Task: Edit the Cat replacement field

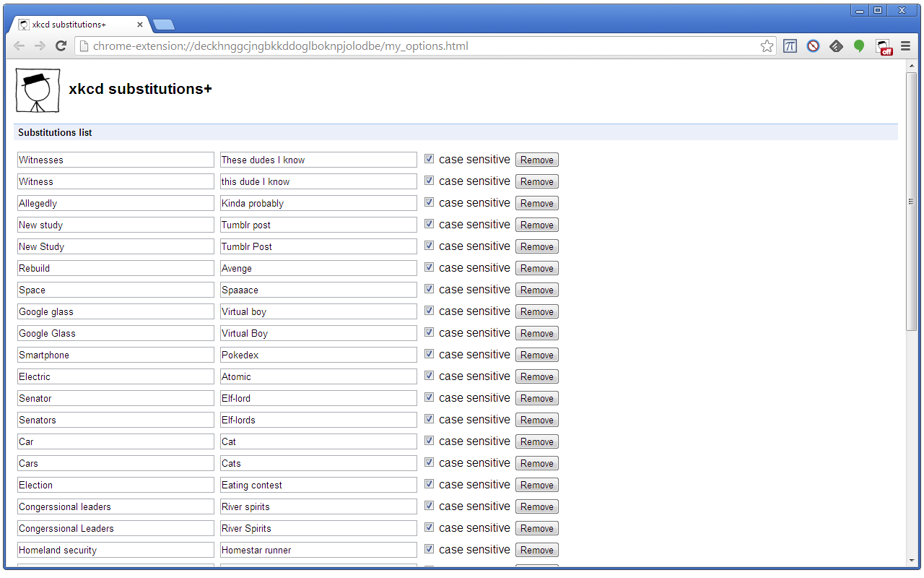Action: click(x=318, y=441)
